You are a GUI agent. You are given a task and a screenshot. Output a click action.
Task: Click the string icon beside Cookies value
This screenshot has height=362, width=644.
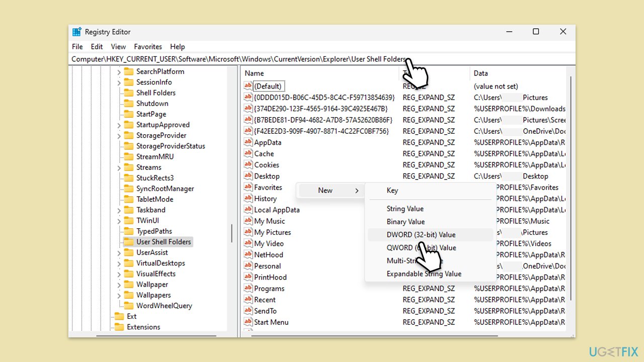[248, 164]
